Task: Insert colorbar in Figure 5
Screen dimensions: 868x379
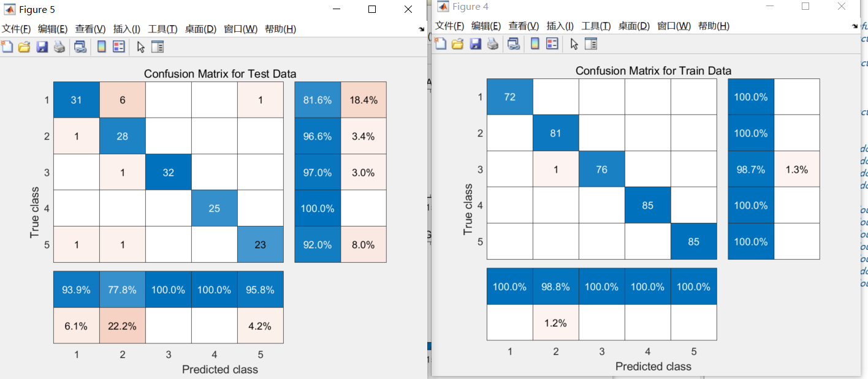Action: coord(102,47)
